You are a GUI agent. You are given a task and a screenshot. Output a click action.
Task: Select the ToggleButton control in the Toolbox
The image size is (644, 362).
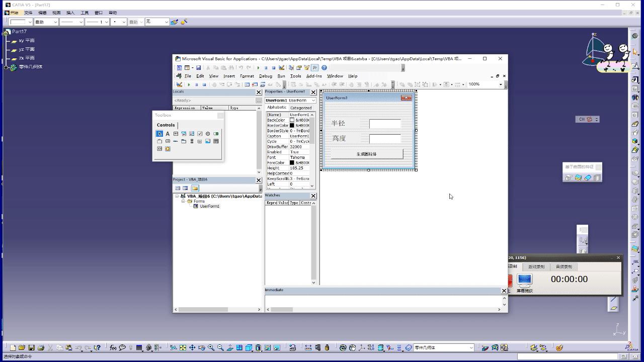pyautogui.click(x=216, y=134)
